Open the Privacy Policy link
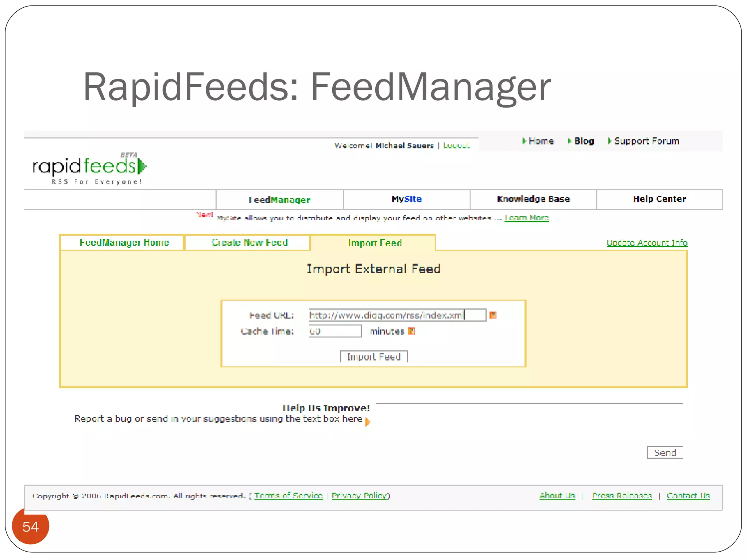The height and width of the screenshot is (560, 747). (360, 495)
